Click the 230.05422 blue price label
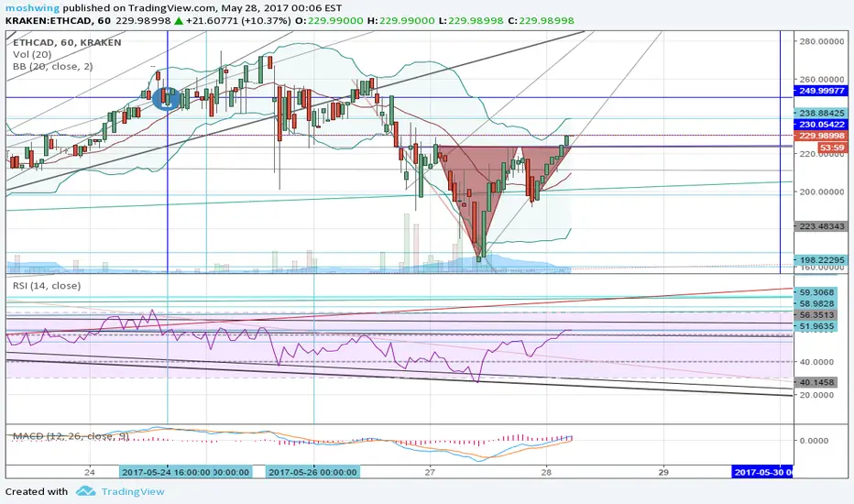The height and width of the screenshot is (504, 854). (821, 125)
